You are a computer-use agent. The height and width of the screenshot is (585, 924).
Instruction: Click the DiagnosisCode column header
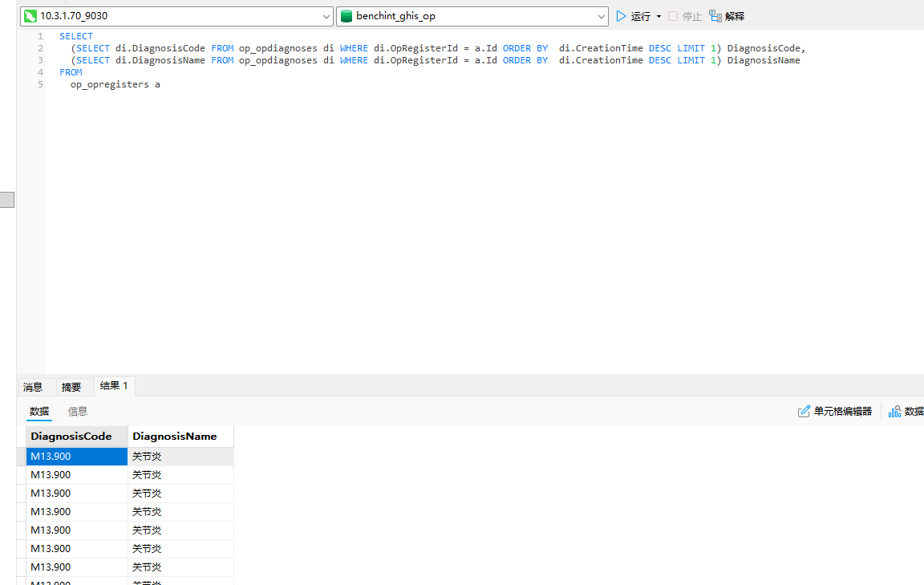(71, 437)
